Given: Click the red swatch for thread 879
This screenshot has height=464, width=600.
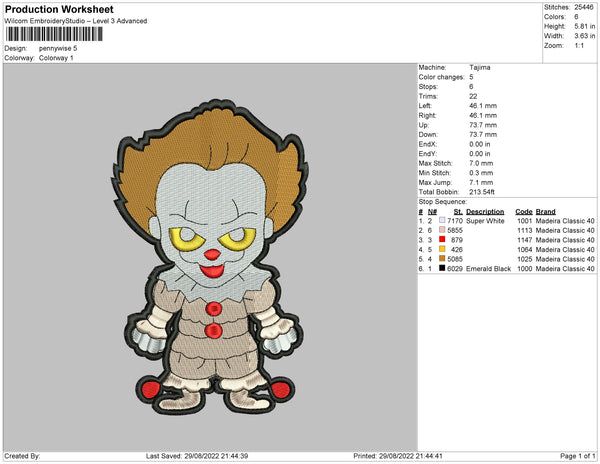Looking at the screenshot, I should [x=442, y=240].
